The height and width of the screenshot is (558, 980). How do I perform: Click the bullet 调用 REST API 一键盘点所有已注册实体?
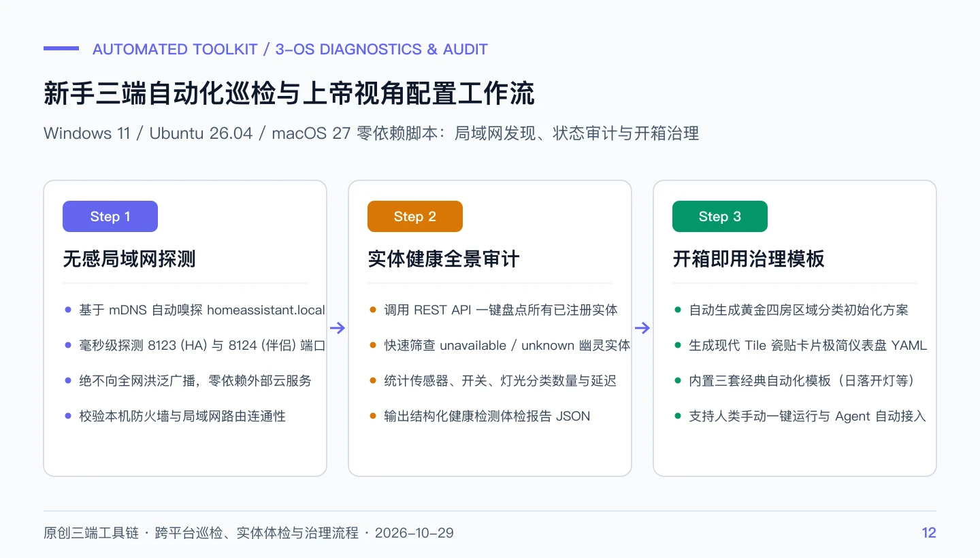coord(501,310)
